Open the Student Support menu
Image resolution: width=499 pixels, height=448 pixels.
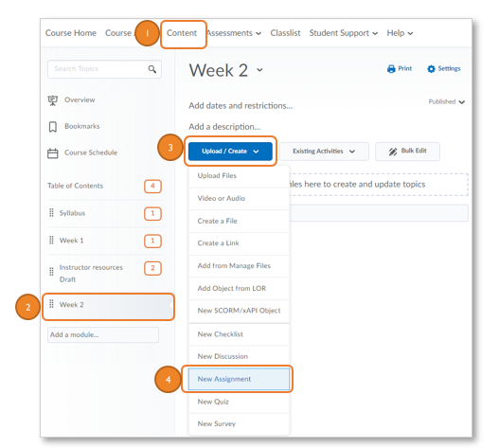(x=344, y=33)
